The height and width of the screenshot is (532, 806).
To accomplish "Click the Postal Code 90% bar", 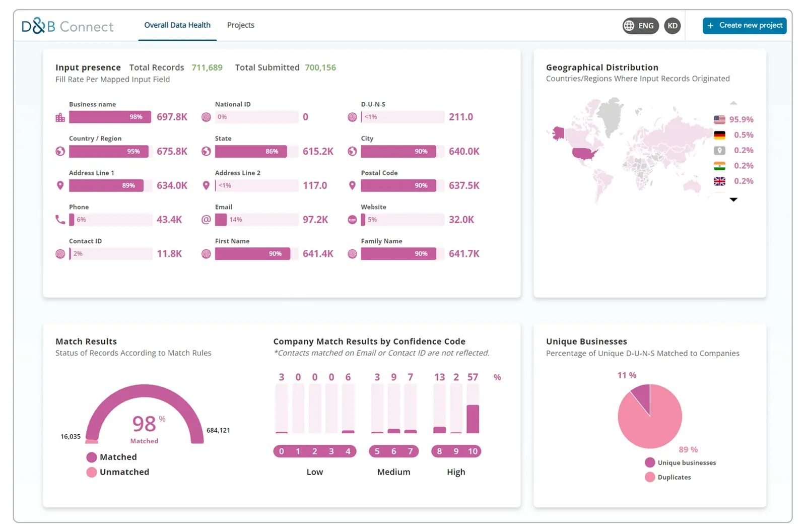I will [x=398, y=185].
